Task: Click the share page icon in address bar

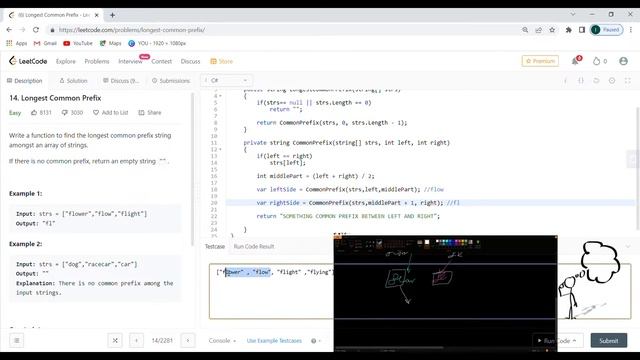Action: point(539,30)
